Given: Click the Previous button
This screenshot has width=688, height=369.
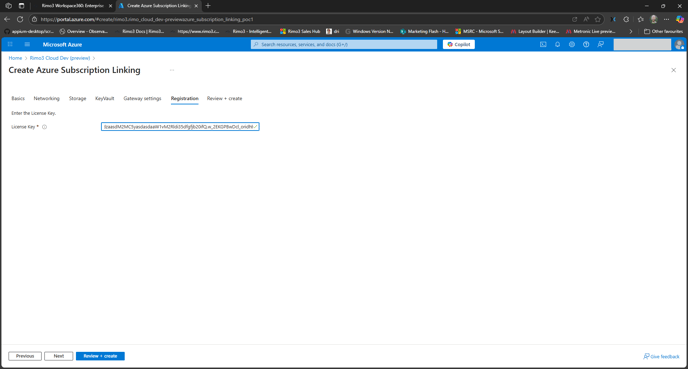Looking at the screenshot, I should pos(25,356).
